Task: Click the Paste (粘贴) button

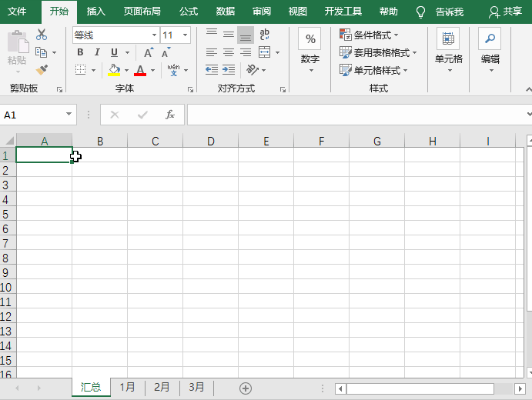Action: 17,50
